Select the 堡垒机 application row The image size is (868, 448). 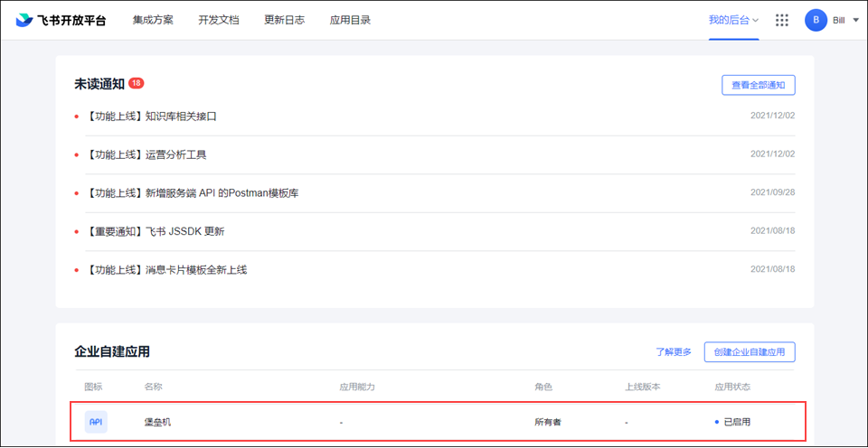[x=437, y=422]
